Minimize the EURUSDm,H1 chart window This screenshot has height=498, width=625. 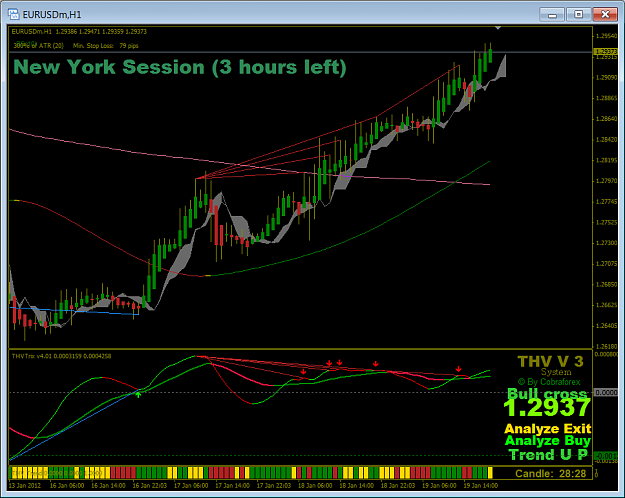click(552, 15)
